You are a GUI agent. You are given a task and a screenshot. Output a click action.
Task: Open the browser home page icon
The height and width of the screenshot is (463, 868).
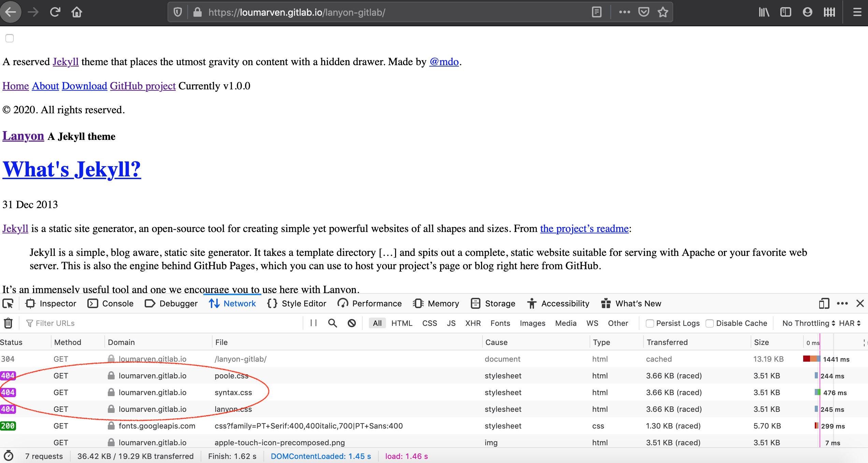(77, 12)
